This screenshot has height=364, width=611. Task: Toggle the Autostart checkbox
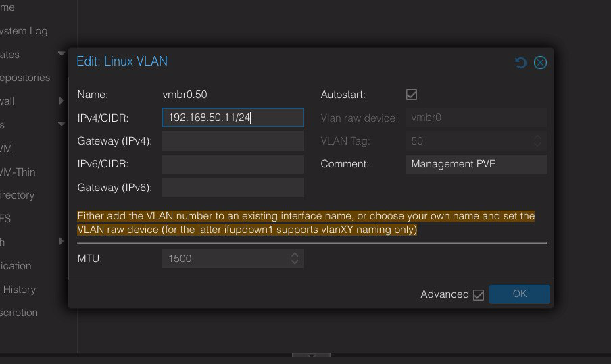(x=412, y=95)
